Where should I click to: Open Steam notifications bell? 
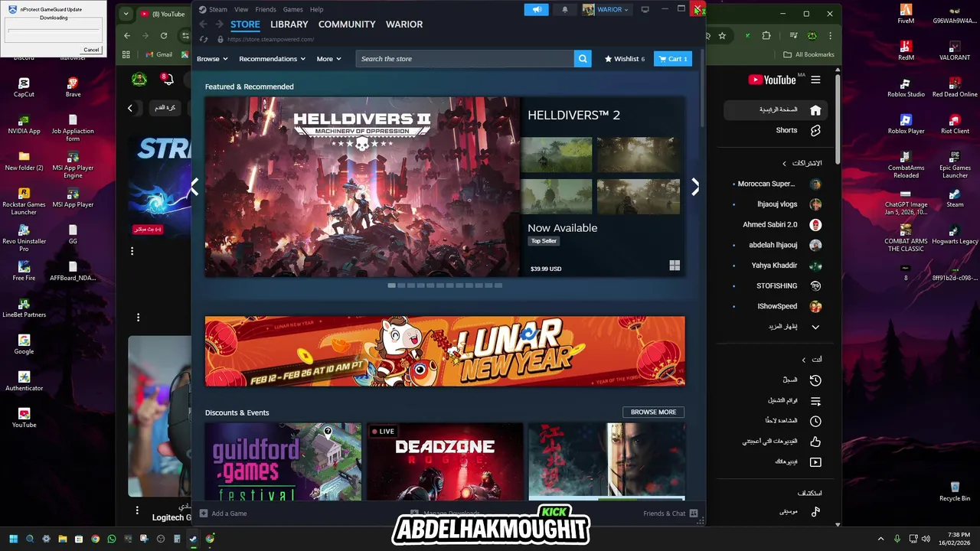pyautogui.click(x=565, y=9)
